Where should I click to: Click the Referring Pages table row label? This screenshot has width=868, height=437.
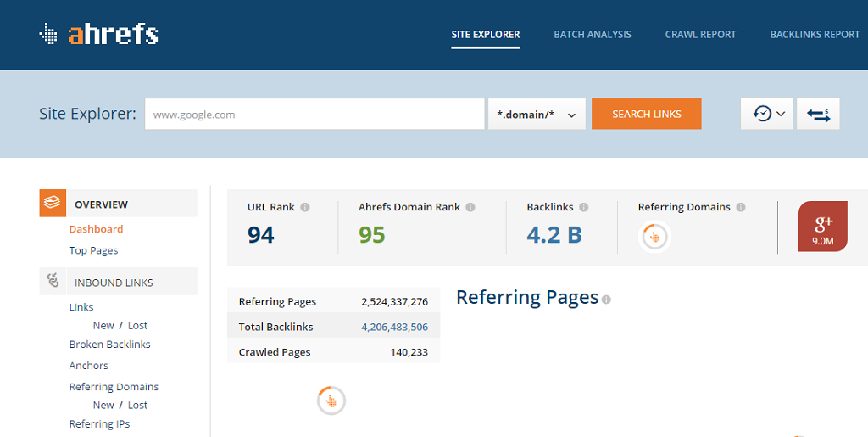(277, 302)
